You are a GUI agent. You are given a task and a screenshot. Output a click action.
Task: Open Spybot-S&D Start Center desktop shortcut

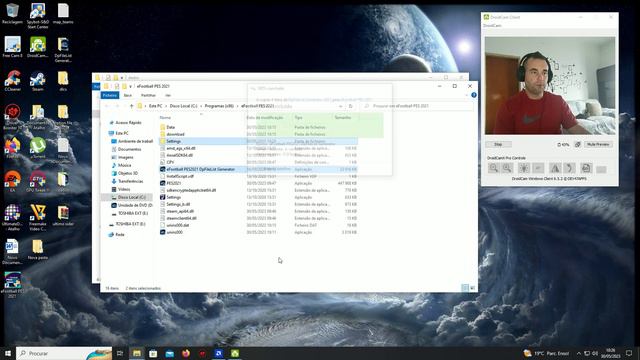click(38, 16)
